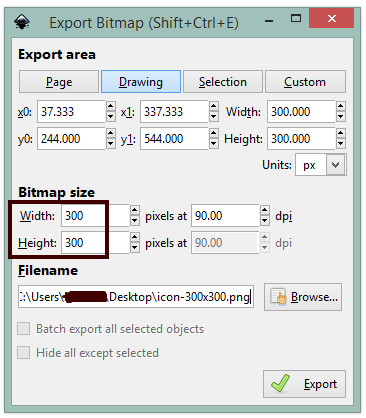Decrease bitmap Width pixels with down arrow

[134, 221]
